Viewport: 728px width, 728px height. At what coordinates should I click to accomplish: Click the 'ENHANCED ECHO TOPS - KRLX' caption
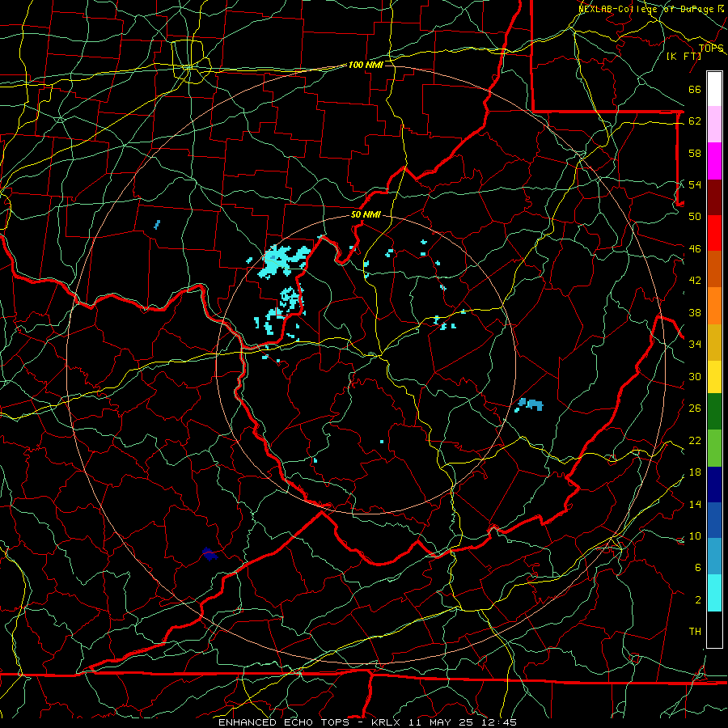point(309,722)
